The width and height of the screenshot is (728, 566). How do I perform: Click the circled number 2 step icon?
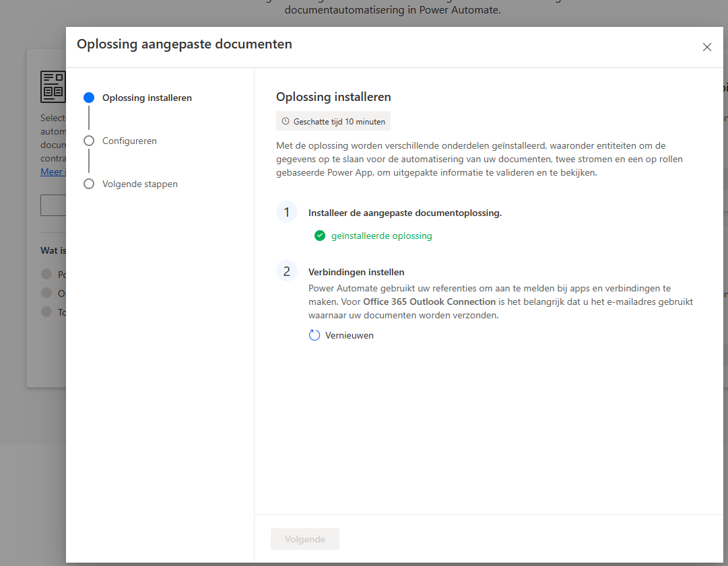click(x=287, y=272)
